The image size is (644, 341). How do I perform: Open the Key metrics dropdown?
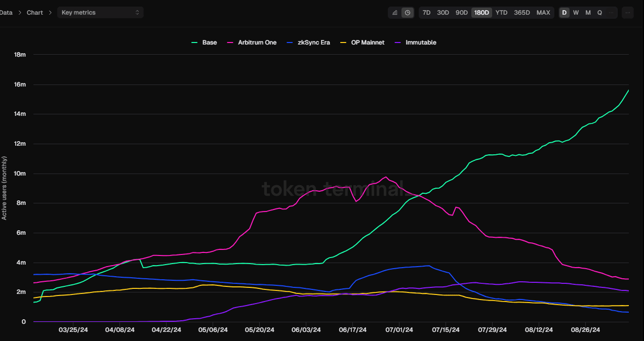(x=100, y=12)
